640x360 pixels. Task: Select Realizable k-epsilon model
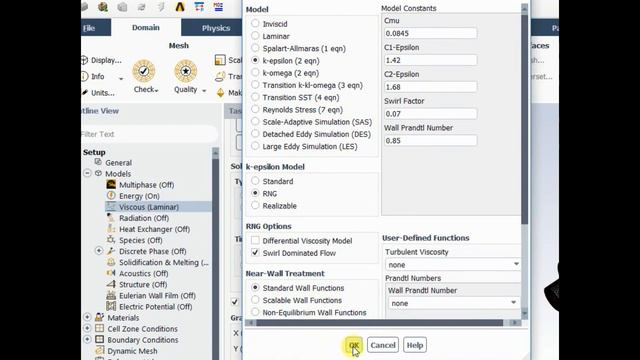click(x=255, y=205)
